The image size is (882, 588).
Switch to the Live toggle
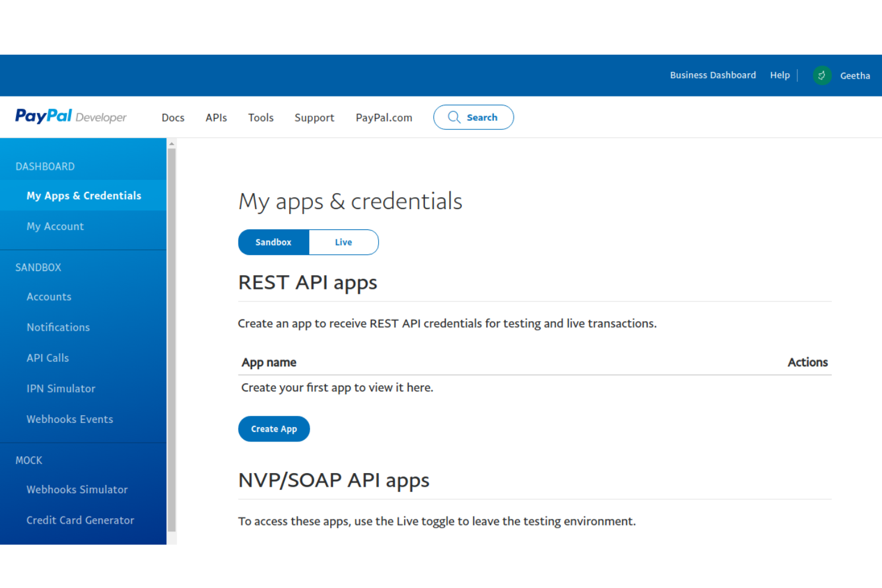coord(343,242)
